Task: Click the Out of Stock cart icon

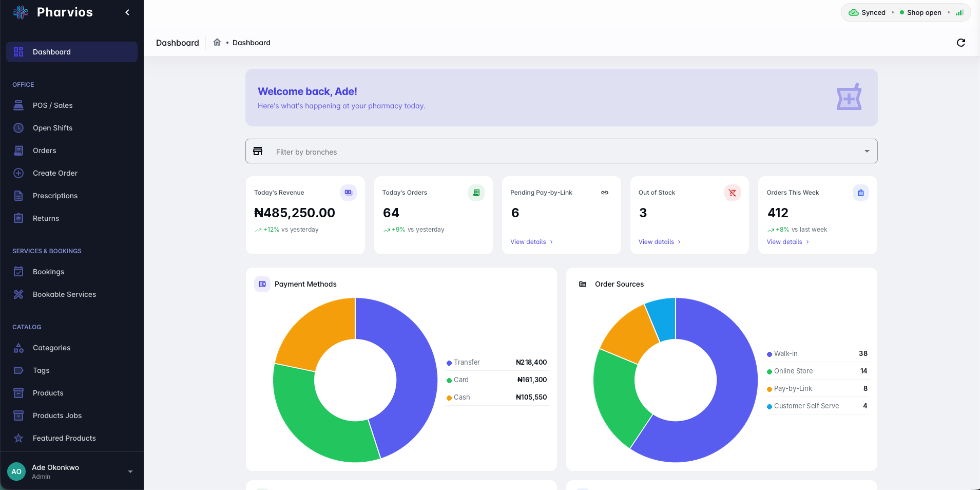Action: (733, 193)
